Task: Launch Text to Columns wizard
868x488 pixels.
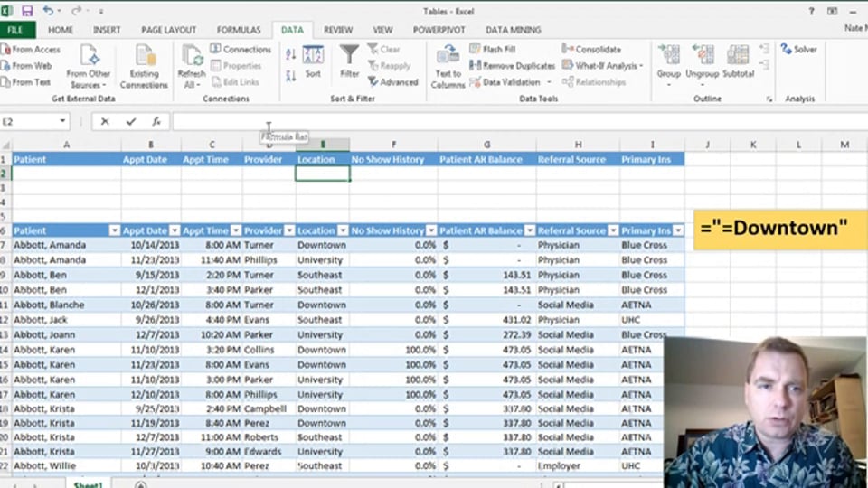Action: click(x=448, y=66)
